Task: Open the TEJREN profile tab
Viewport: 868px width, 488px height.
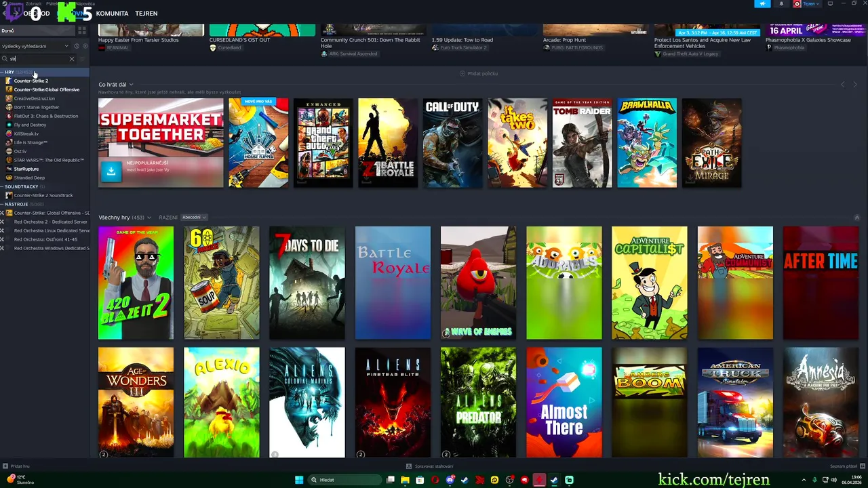Action: (x=146, y=14)
